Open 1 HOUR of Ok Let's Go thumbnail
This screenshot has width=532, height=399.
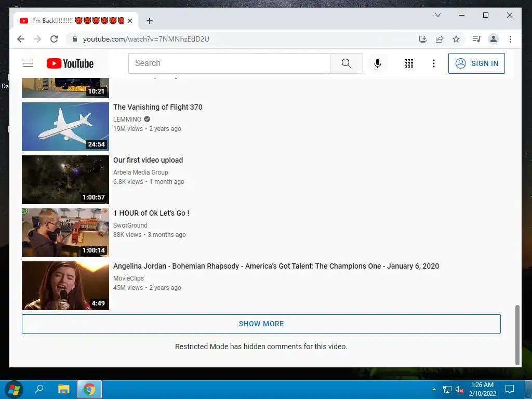click(x=65, y=232)
